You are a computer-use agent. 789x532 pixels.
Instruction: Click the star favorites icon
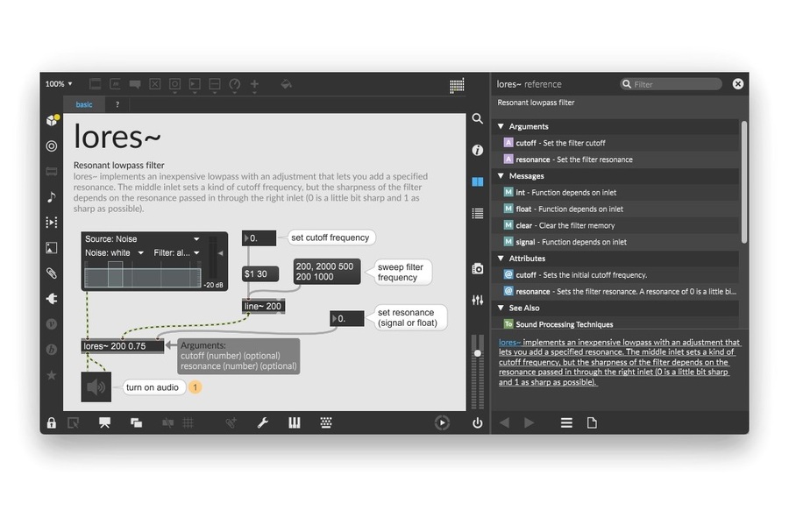tap(52, 375)
